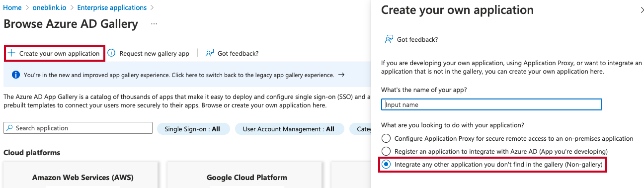This screenshot has height=188, width=644.
Task: Go to Home in the breadcrumb
Action: coord(12,7)
